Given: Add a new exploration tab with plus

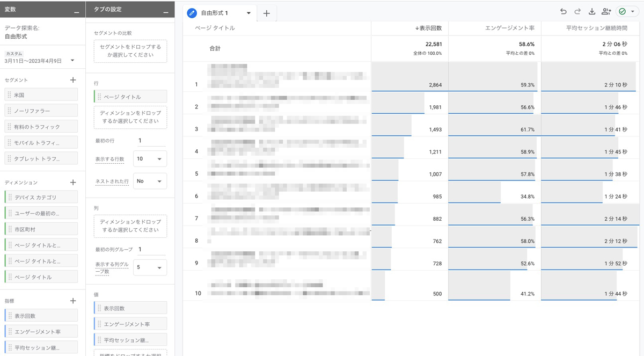Looking at the screenshot, I should pos(267,13).
